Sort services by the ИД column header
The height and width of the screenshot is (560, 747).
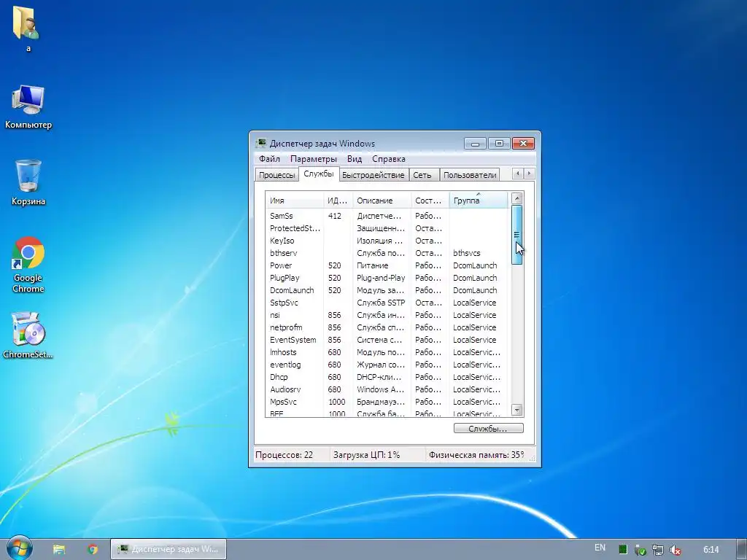(338, 201)
